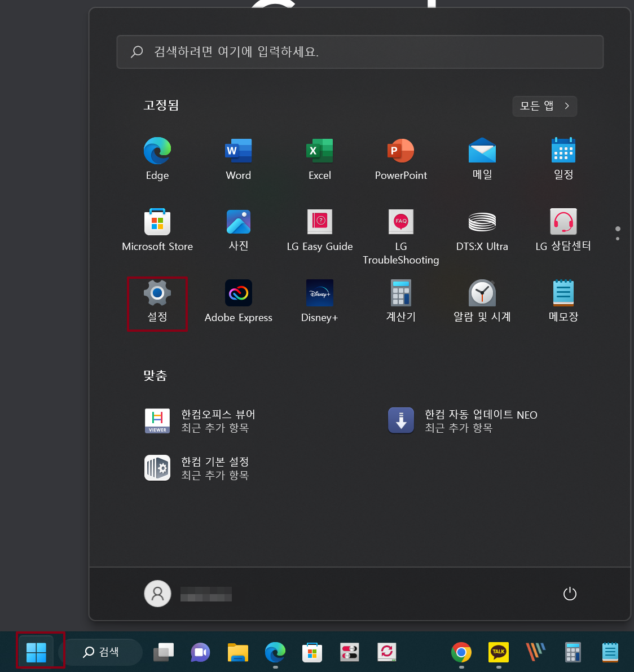634x672 pixels.
Task: Open Disney+ app
Action: pyautogui.click(x=320, y=302)
